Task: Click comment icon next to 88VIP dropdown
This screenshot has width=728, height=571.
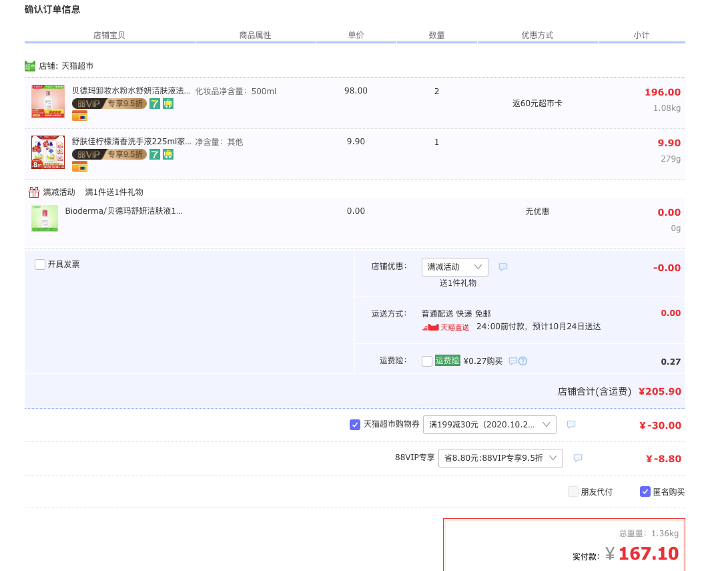Action: (x=578, y=458)
